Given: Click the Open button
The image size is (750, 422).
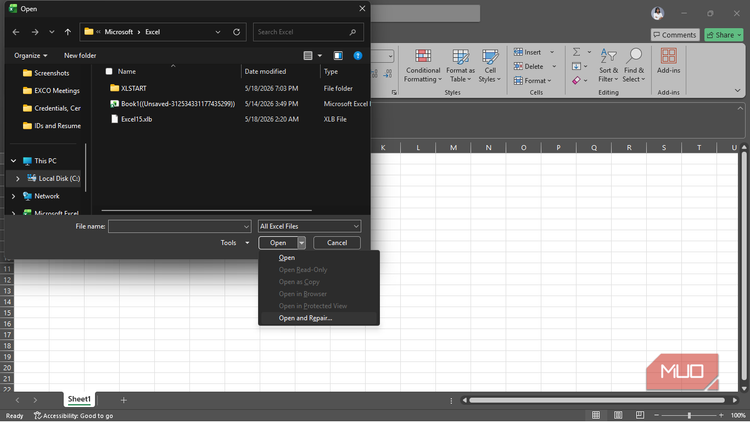Looking at the screenshot, I should [x=278, y=243].
